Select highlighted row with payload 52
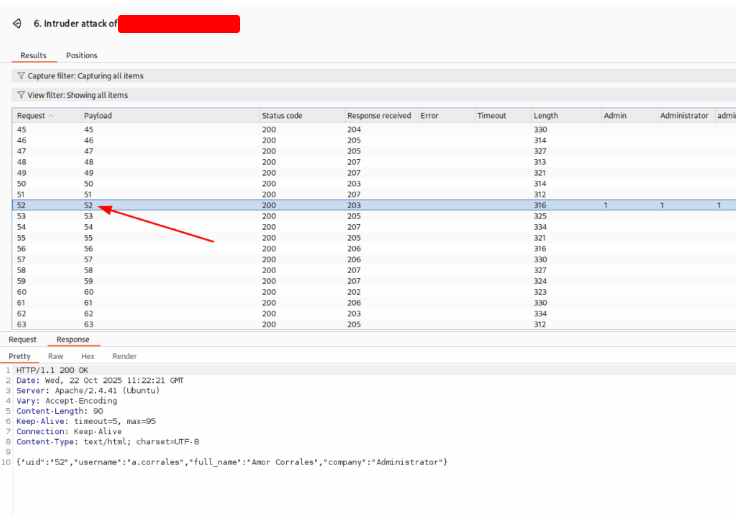737x516 pixels. [300, 205]
